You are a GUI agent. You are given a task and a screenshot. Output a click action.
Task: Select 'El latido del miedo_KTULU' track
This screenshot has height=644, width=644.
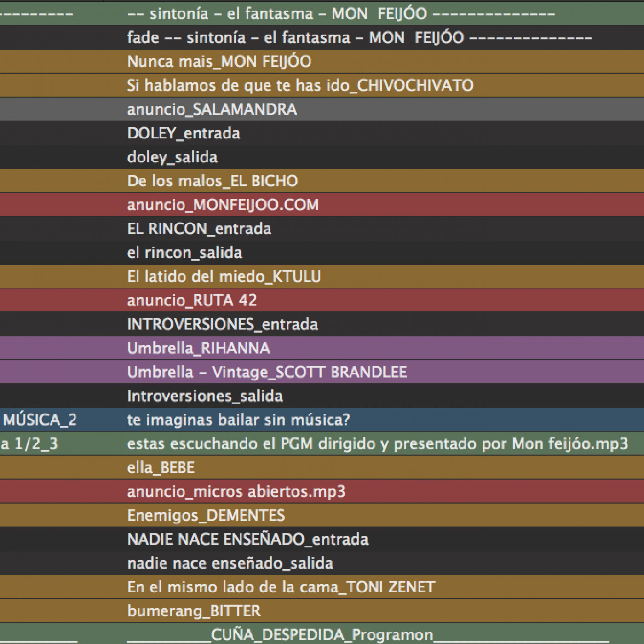[224, 277]
